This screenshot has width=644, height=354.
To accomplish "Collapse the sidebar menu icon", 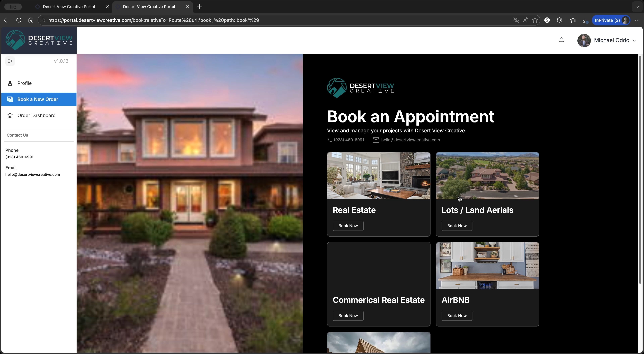I will pyautogui.click(x=10, y=61).
